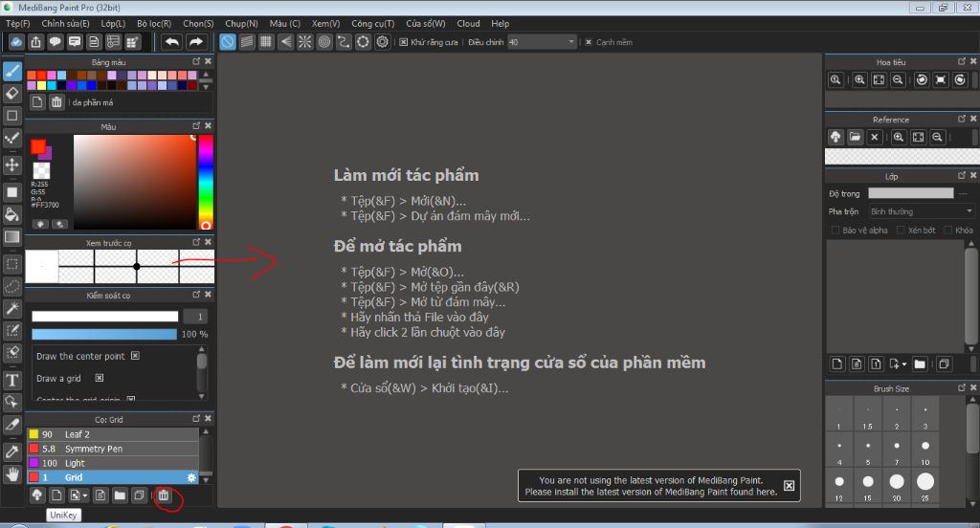
Task: Toggle the Cạnh mềm checkbox
Action: click(x=589, y=42)
